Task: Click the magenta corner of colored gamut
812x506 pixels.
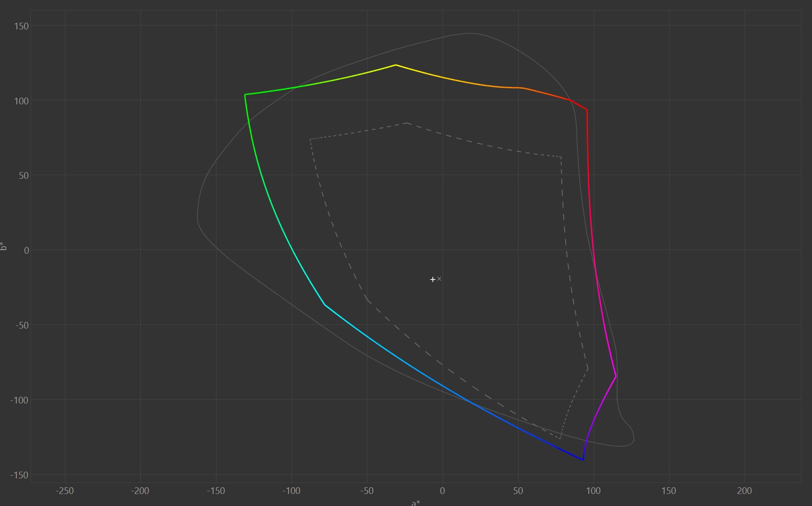Action: click(616, 376)
